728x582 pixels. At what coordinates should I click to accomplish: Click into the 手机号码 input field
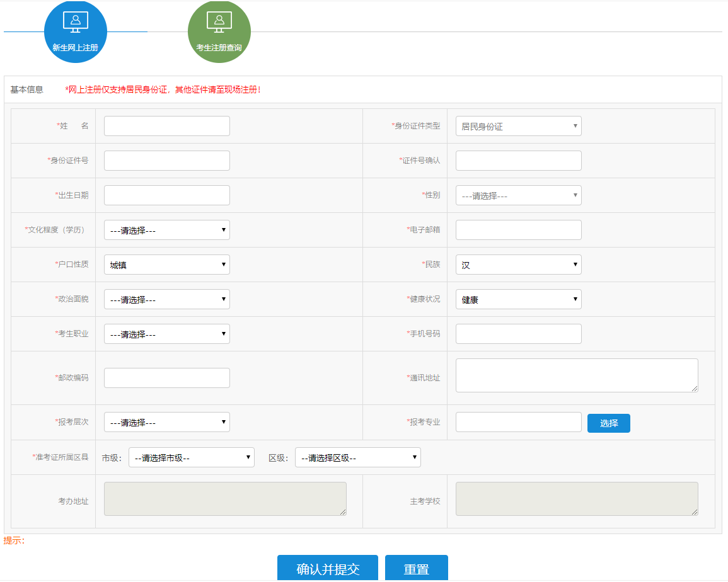click(x=518, y=334)
